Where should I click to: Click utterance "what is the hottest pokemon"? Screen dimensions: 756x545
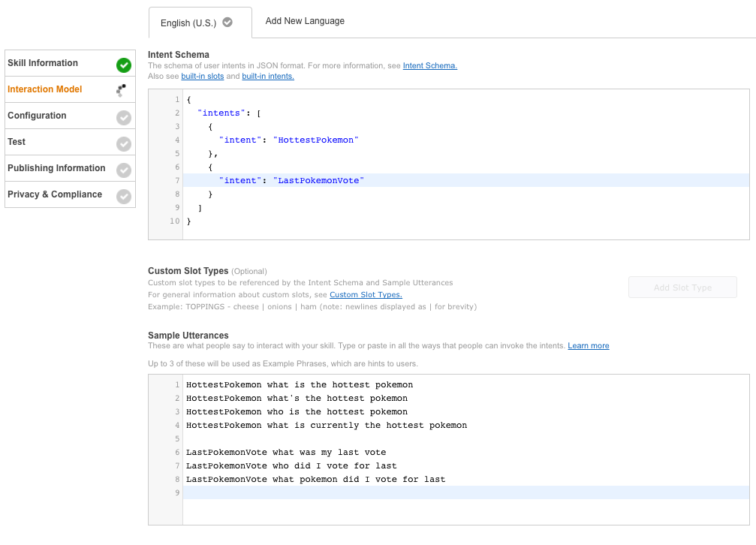pyautogui.click(x=340, y=385)
